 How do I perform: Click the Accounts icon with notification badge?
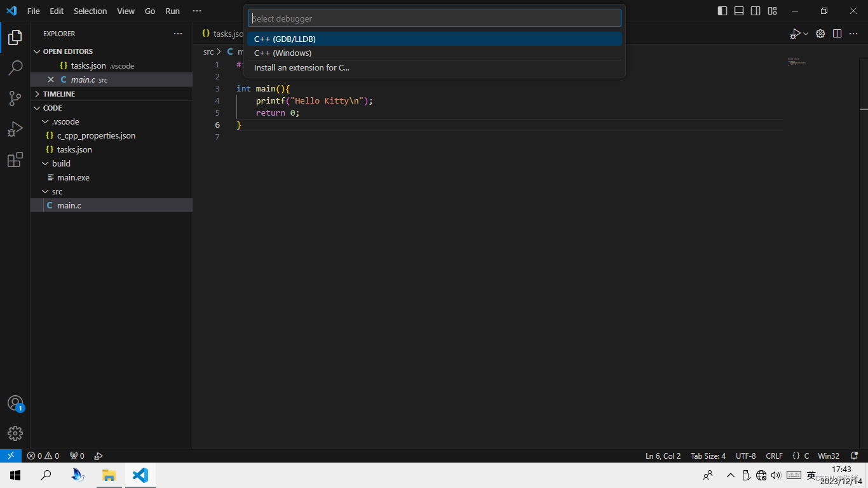(15, 403)
